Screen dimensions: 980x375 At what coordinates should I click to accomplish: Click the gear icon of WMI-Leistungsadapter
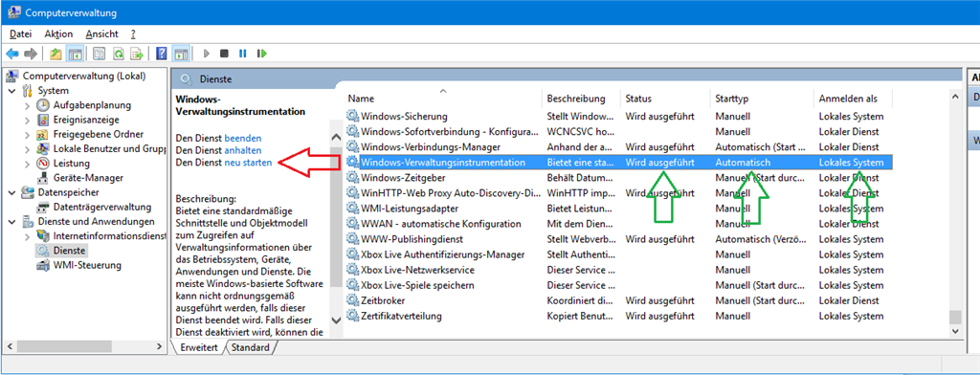tap(353, 209)
